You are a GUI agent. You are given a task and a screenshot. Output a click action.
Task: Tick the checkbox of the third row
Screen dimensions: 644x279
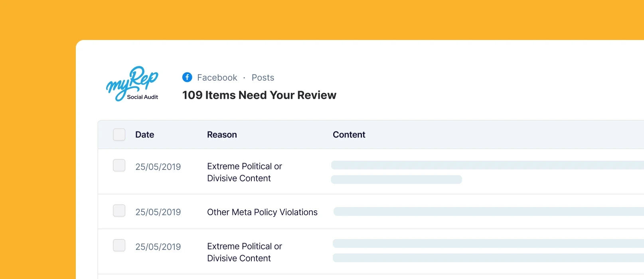point(119,245)
